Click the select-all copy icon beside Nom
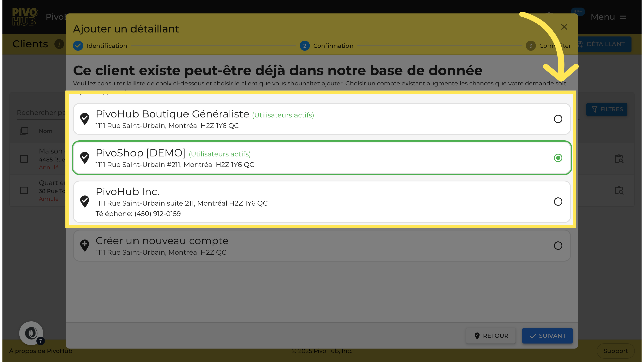This screenshot has width=644, height=362. click(x=24, y=131)
